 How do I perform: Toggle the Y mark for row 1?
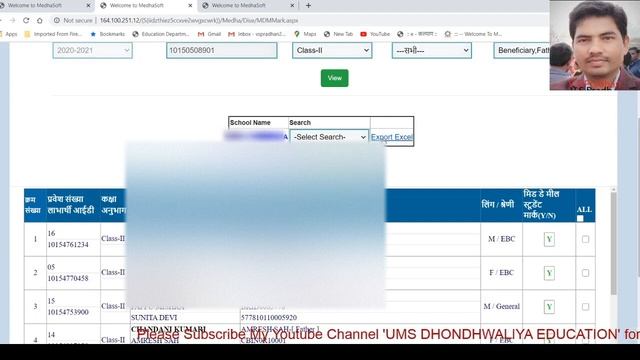point(549,240)
